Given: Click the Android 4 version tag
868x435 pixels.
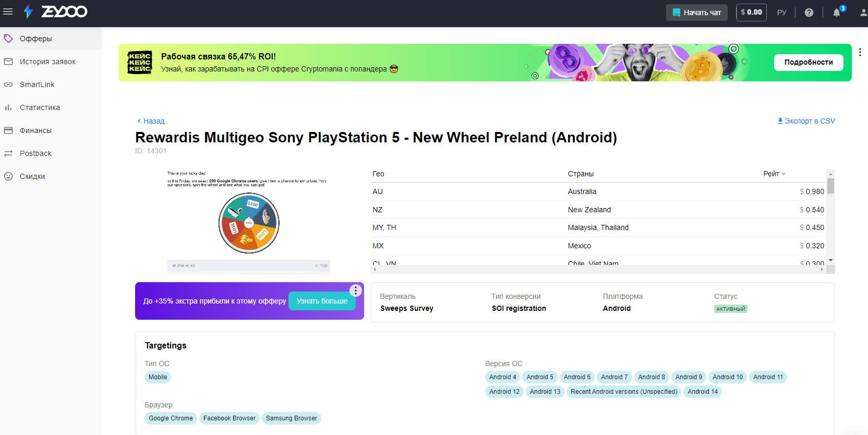Looking at the screenshot, I should [502, 377].
